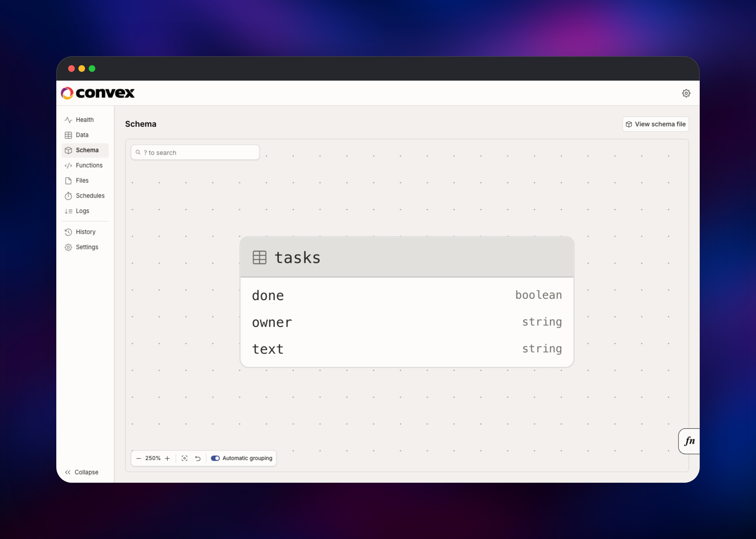Select the Schema sidebar item
This screenshot has width=756, height=539.
[85, 150]
